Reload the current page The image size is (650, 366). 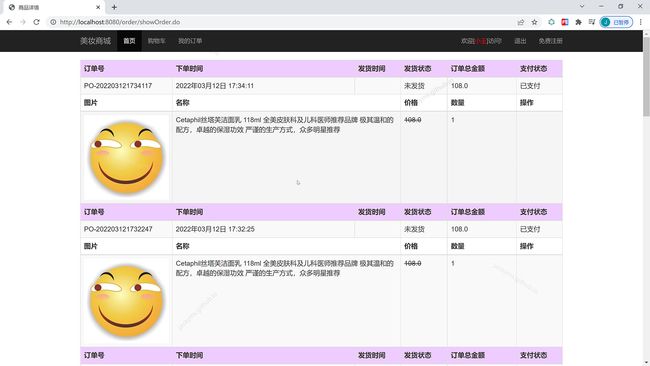(36, 22)
